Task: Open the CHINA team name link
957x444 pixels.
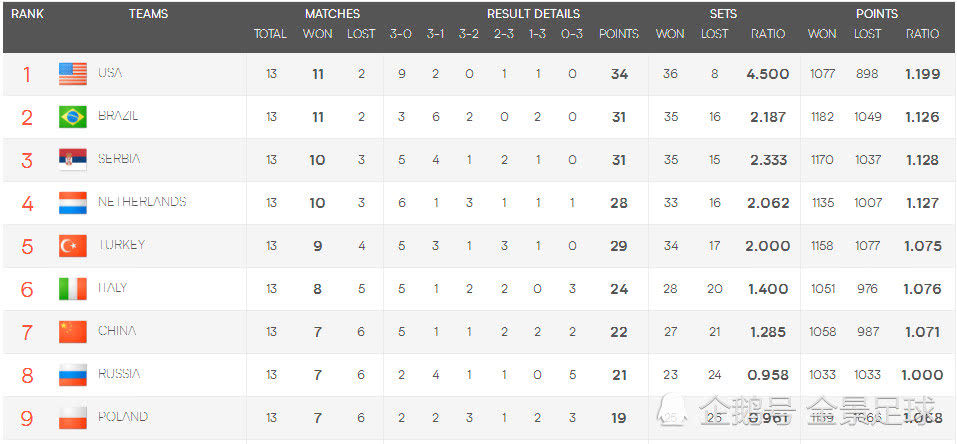Action: coord(117,331)
